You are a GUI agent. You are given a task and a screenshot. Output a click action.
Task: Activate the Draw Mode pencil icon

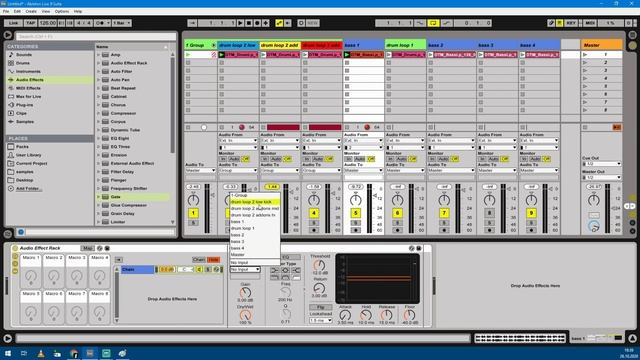click(x=551, y=23)
